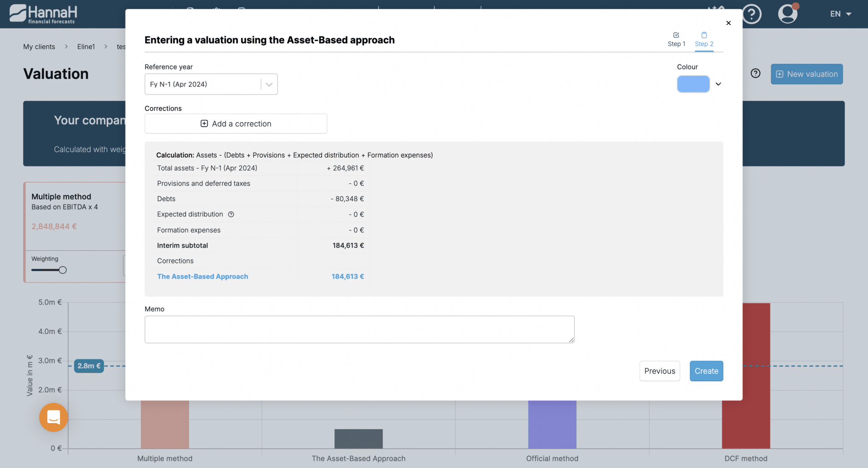Viewport: 868px width, 468px height.
Task: Click the Expected distribution info tooltip
Action: coord(231,214)
